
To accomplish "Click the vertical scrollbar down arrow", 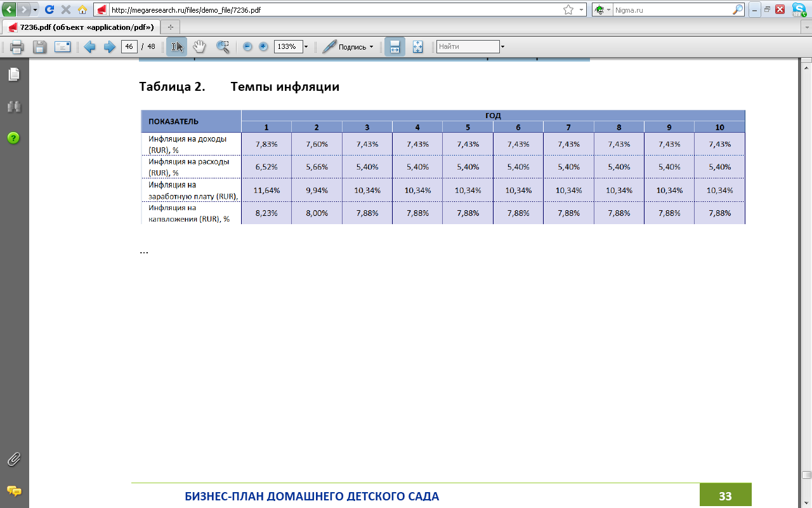I will 806,503.
